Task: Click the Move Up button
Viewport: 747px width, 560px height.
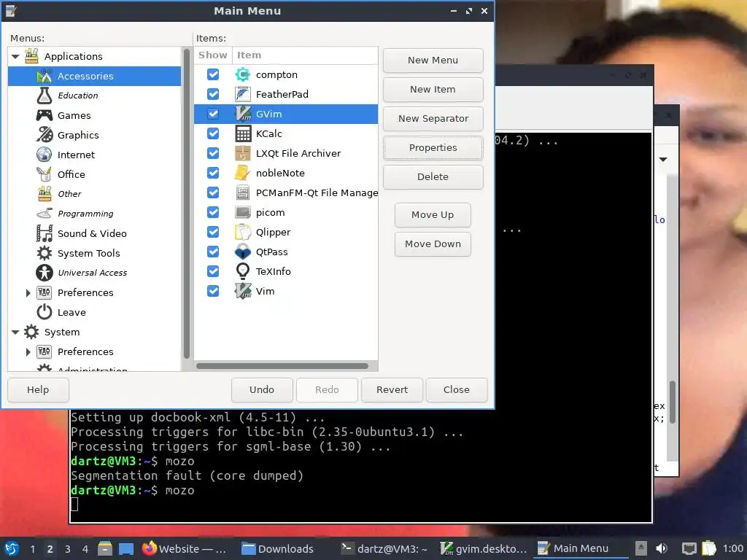Action: (x=433, y=215)
